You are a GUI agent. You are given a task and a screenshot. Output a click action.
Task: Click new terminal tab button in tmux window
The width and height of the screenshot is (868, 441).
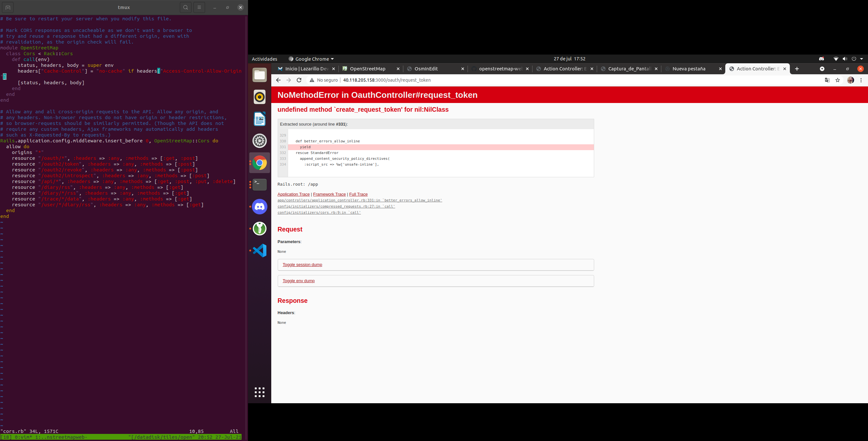pos(8,7)
